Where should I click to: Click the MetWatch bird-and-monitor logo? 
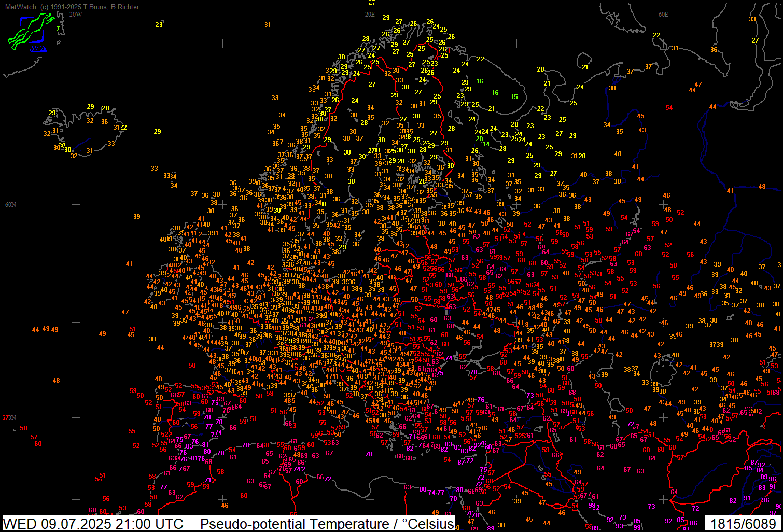(x=31, y=33)
